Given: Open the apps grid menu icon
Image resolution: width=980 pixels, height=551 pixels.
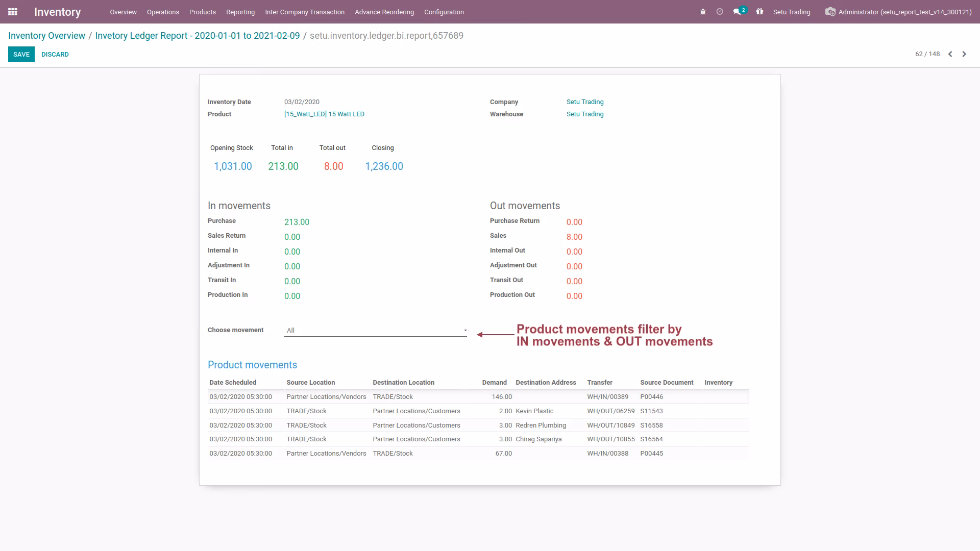Looking at the screenshot, I should click(13, 12).
